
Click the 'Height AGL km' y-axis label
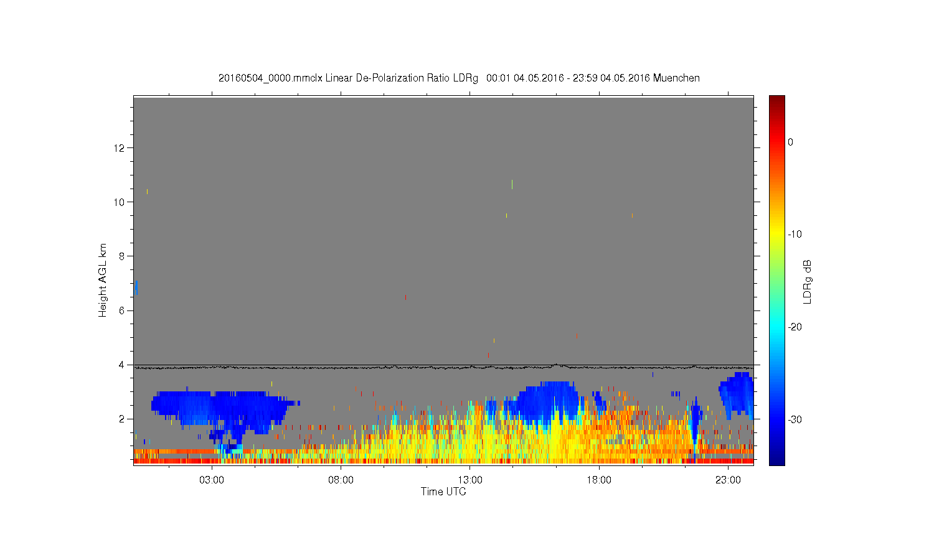coord(103,280)
